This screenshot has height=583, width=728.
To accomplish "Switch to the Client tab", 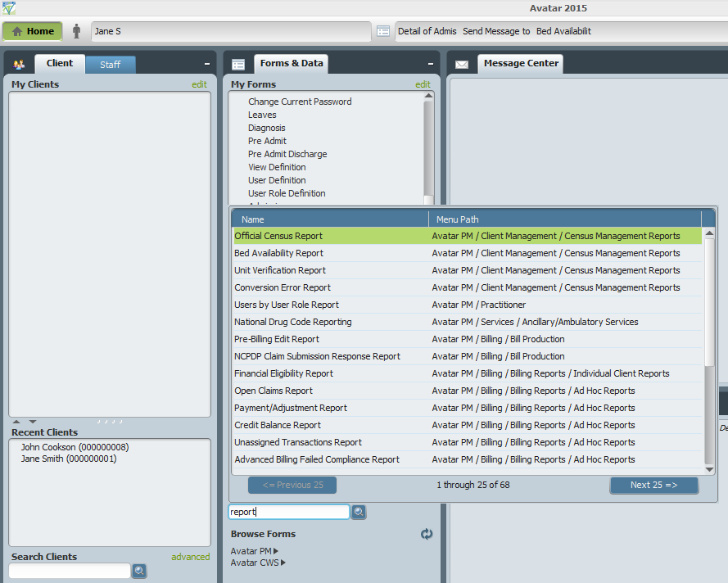I will [60, 63].
